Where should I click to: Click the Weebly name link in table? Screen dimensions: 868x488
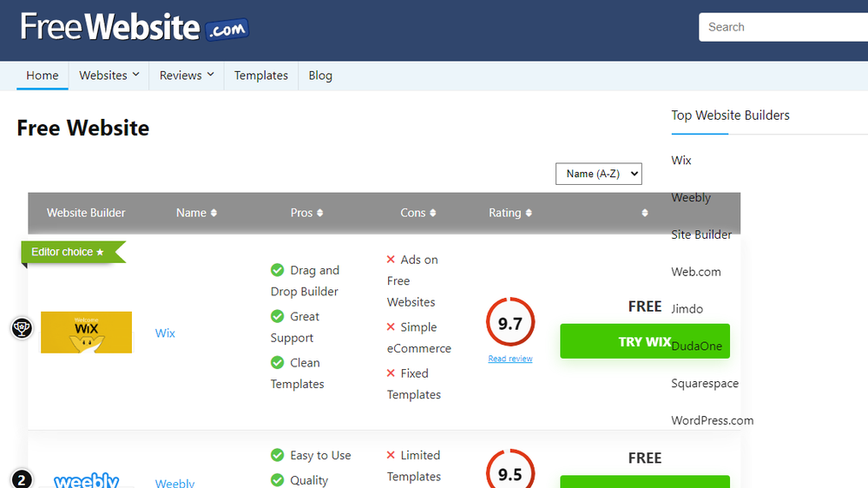[174, 483]
